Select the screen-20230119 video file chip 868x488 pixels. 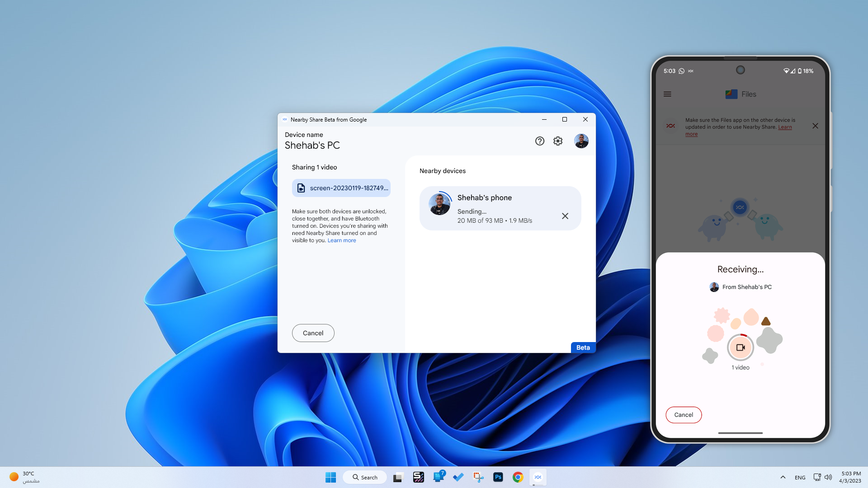click(341, 188)
